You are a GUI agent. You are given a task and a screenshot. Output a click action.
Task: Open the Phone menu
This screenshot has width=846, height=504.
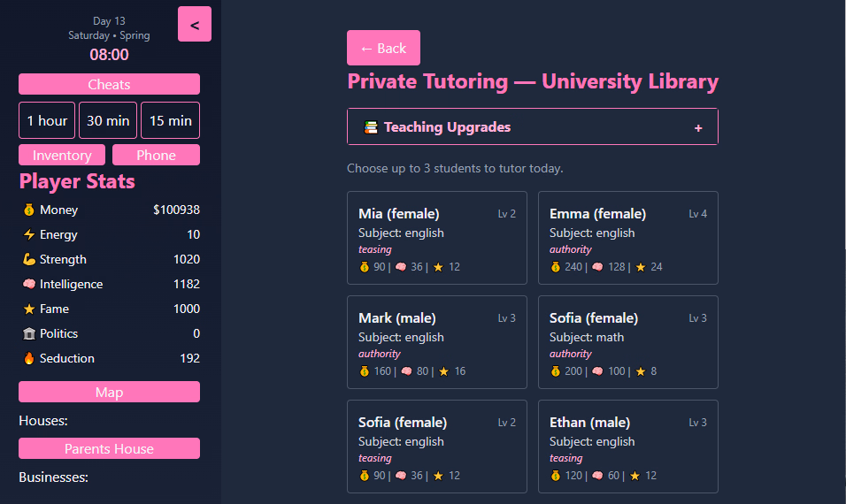click(156, 156)
